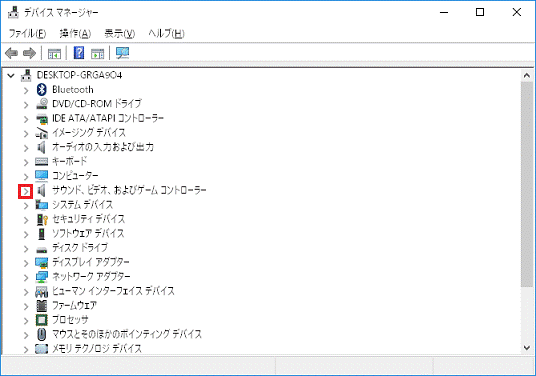The height and width of the screenshot is (376, 536).
Task: Click the memory technology devices icon
Action: [x=42, y=349]
